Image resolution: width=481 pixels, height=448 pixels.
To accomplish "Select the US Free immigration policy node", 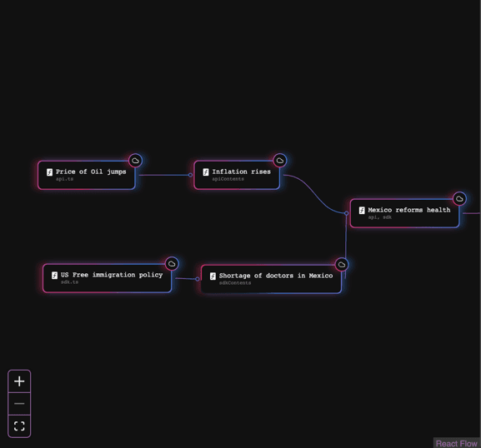I will (x=107, y=278).
